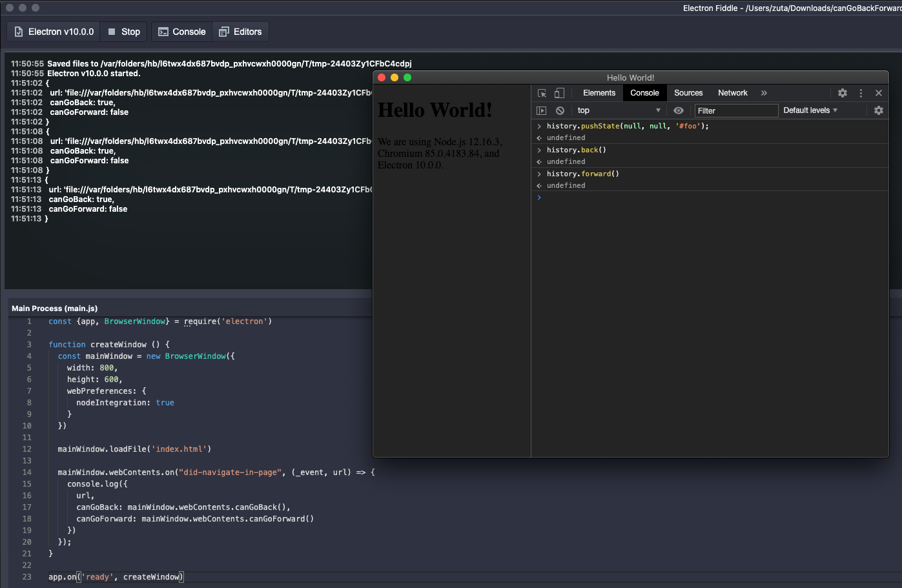This screenshot has height=588, width=902.
Task: Switch to the Sources tab
Action: pos(688,93)
